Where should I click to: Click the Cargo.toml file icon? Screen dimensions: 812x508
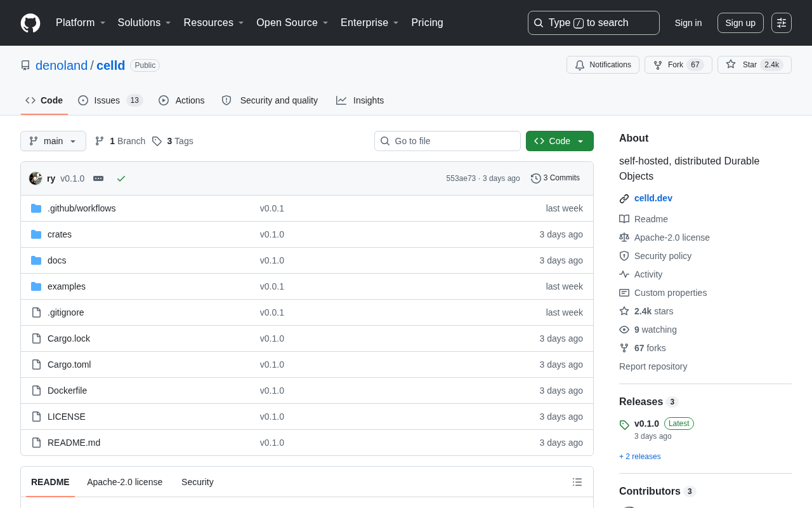[36, 364]
